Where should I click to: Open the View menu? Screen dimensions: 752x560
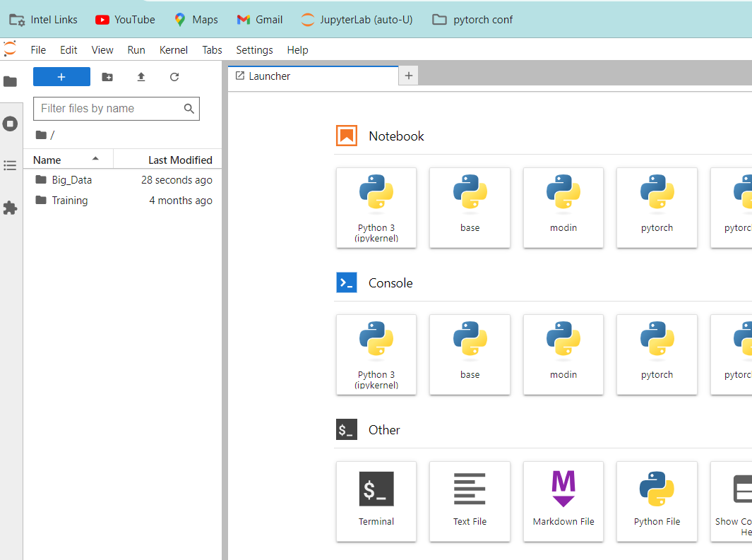(102, 50)
